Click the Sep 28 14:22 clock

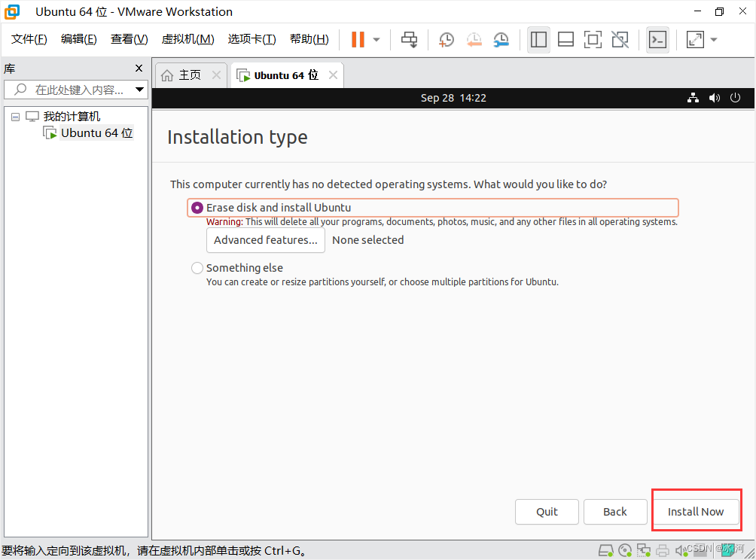pyautogui.click(x=453, y=98)
